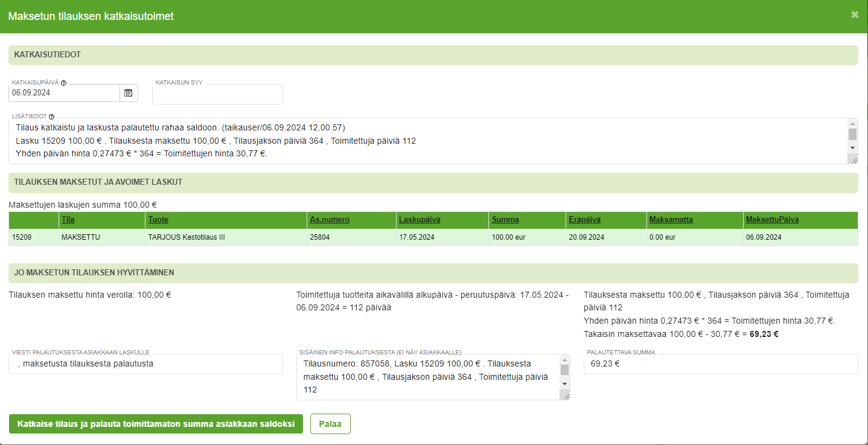Image resolution: width=868 pixels, height=445 pixels.
Task: Select invoice number 15209 cell
Action: pos(34,237)
